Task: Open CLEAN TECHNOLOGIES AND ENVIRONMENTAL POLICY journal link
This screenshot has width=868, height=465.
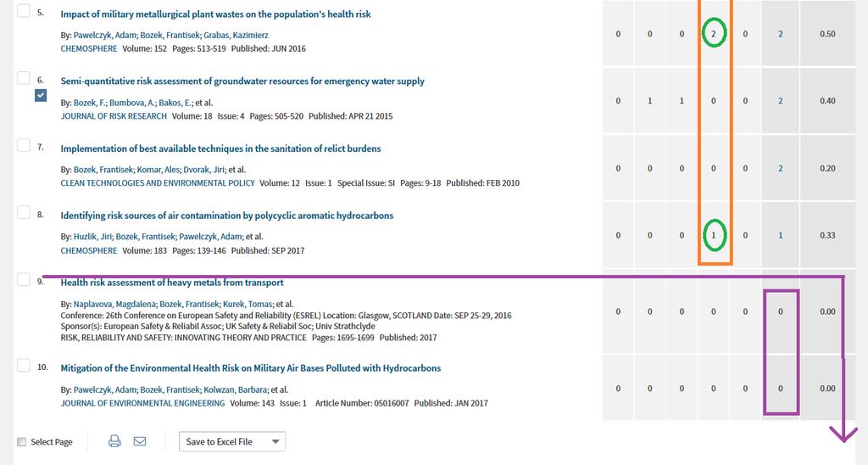Action: click(158, 183)
